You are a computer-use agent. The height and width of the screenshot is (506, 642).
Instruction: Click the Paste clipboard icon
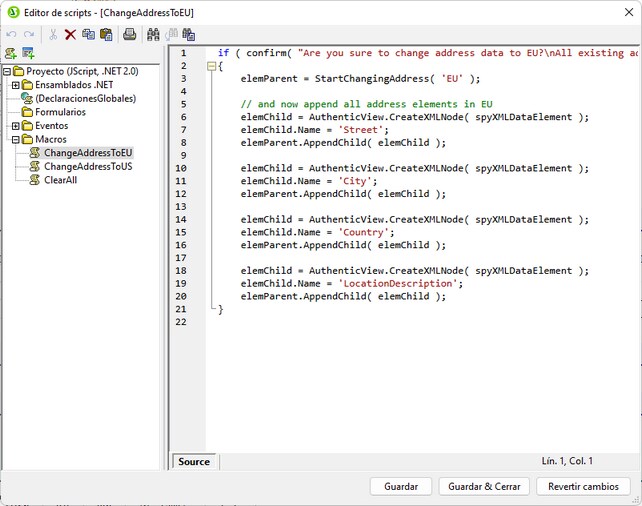106,34
